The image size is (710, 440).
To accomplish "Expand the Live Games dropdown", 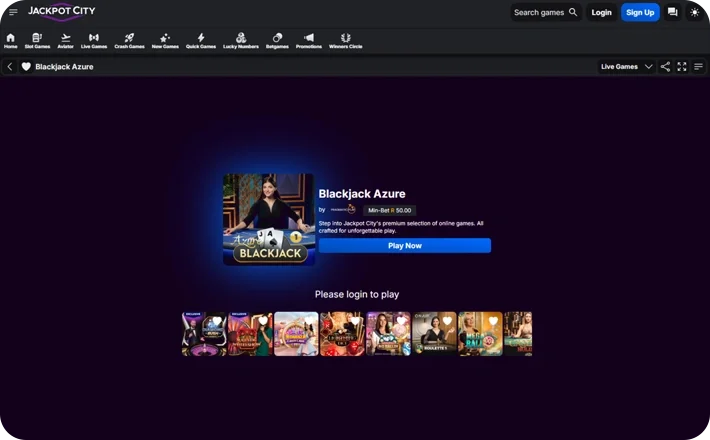I will [626, 67].
